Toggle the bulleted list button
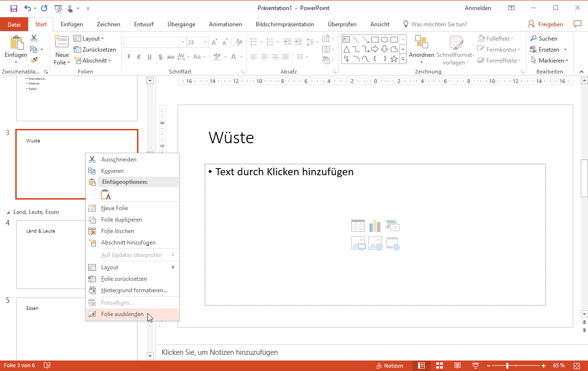588x371 pixels. click(253, 42)
